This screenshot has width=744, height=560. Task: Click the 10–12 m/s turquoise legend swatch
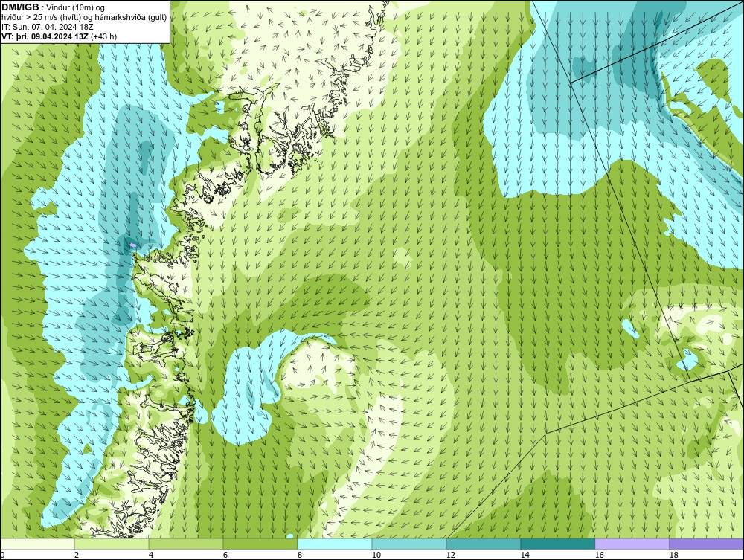click(409, 544)
